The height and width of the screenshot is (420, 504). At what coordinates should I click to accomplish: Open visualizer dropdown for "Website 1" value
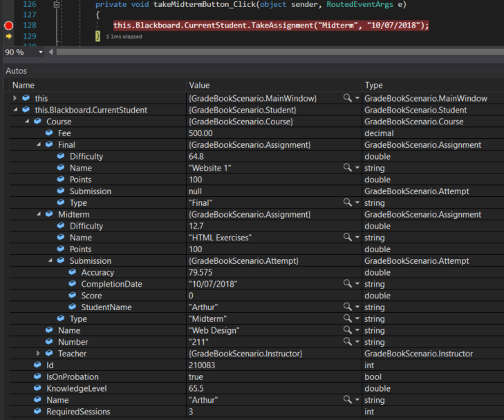pyautogui.click(x=357, y=168)
